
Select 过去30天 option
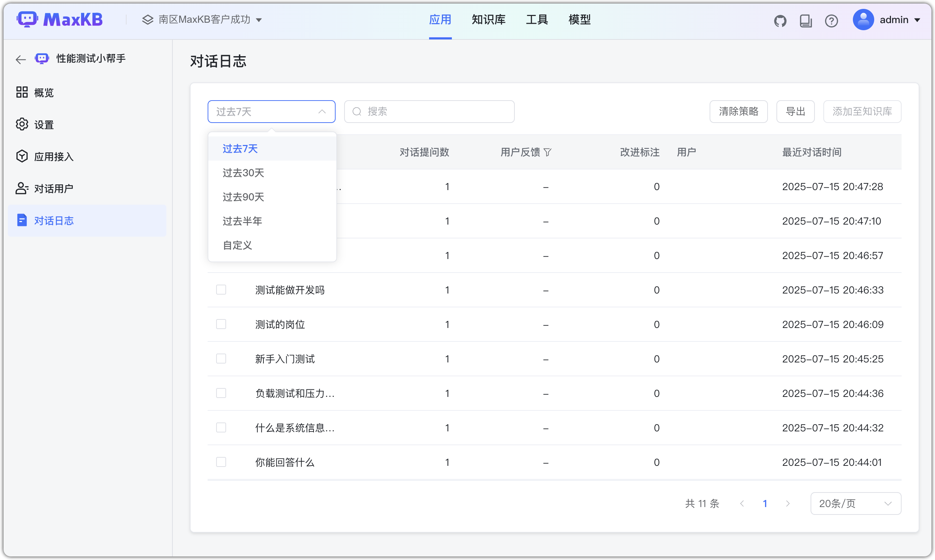(x=272, y=173)
